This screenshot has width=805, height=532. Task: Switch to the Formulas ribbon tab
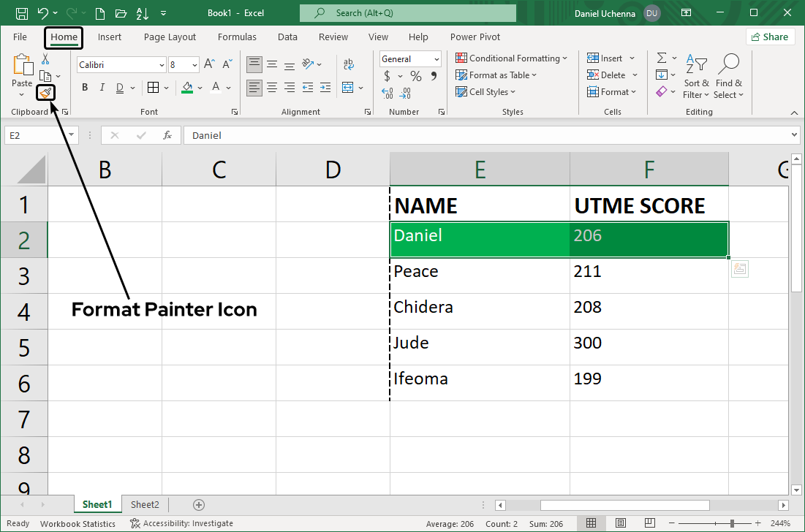coord(237,37)
